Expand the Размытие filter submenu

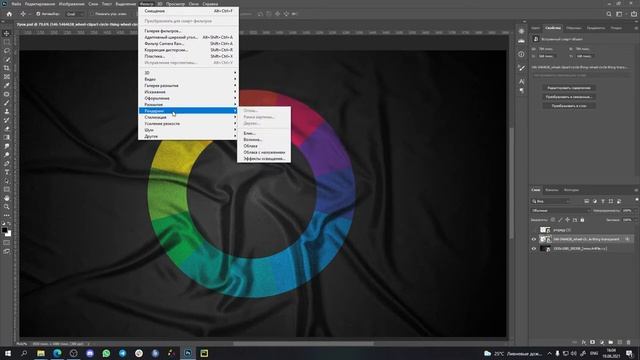click(188, 104)
